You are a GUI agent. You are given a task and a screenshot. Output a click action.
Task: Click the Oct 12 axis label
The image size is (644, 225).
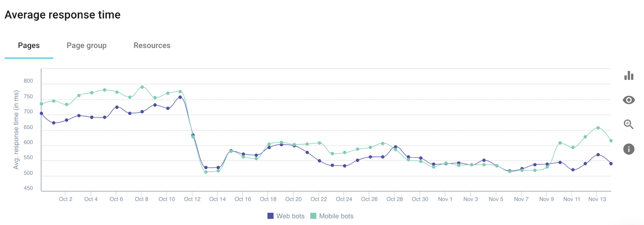pos(192,199)
